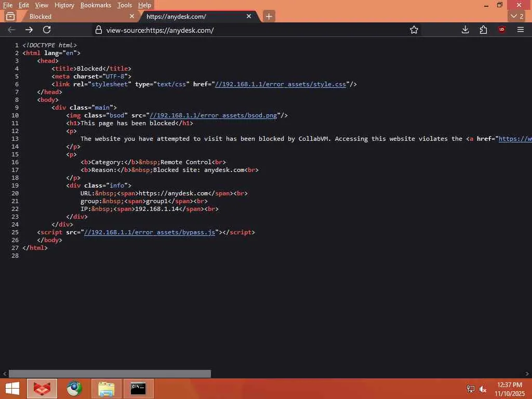This screenshot has height=399, width=532.
Task: Click the DOCTYPE html line
Action: click(49, 45)
